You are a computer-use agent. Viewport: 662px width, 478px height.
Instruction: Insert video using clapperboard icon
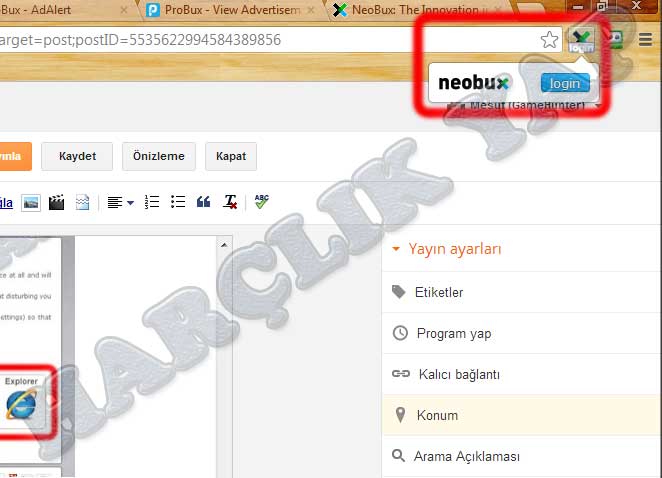56,202
